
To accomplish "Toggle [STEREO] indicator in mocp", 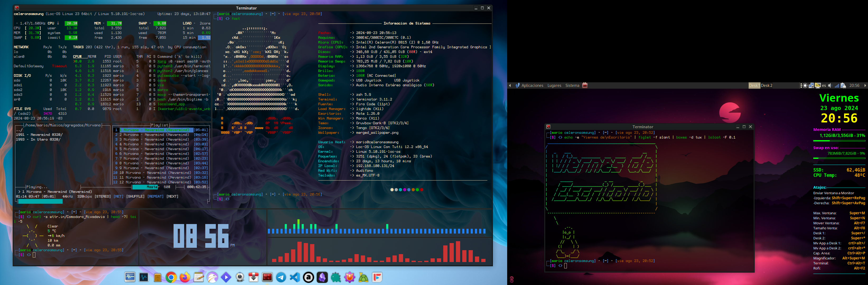I will 102,197.
